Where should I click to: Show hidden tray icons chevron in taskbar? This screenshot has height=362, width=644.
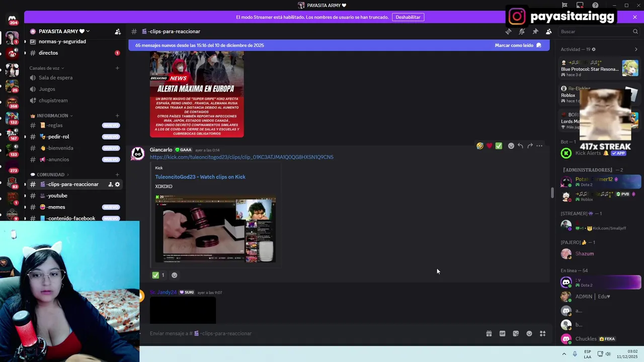click(564, 354)
